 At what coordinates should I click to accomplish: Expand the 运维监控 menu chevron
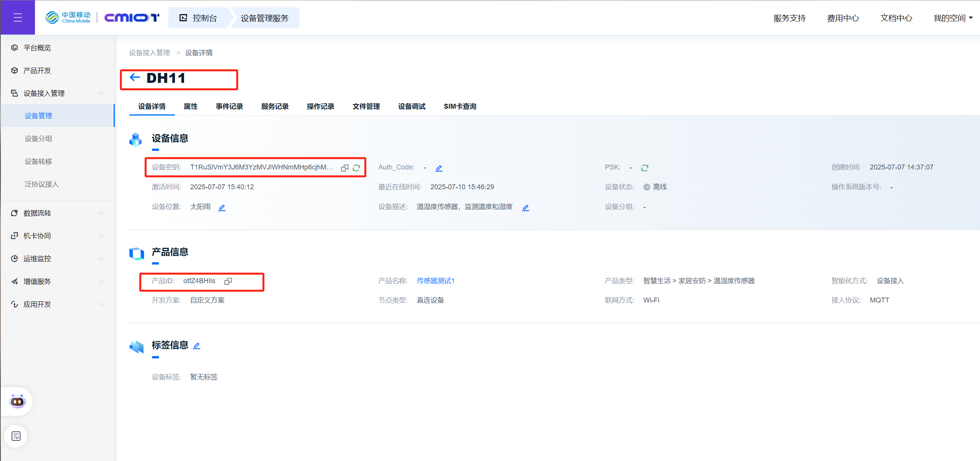click(101, 259)
